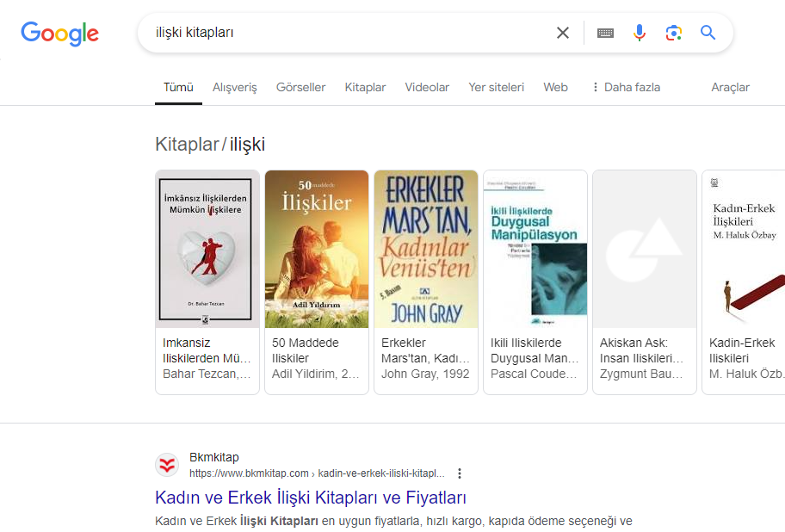
Task: Open İmkânsız İlişkilerden Mümkün İlişkilere book cover
Action: tap(207, 250)
